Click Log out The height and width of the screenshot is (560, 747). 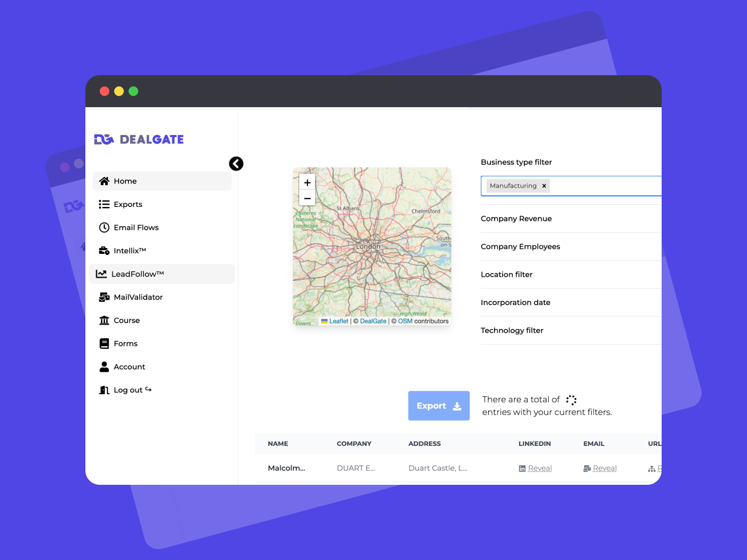tap(162, 390)
